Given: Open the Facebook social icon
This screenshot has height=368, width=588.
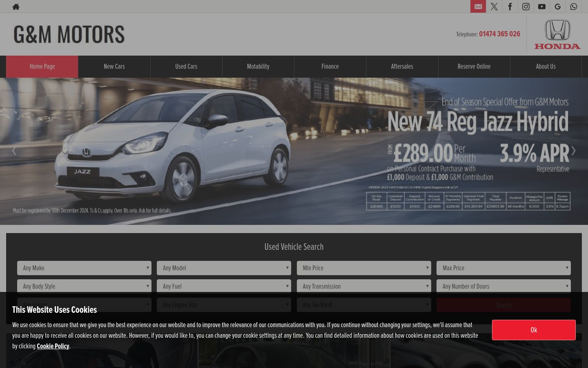Looking at the screenshot, I should (x=510, y=7).
